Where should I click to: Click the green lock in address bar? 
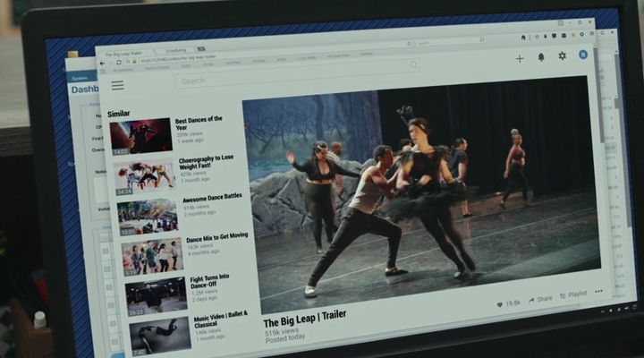[135, 61]
